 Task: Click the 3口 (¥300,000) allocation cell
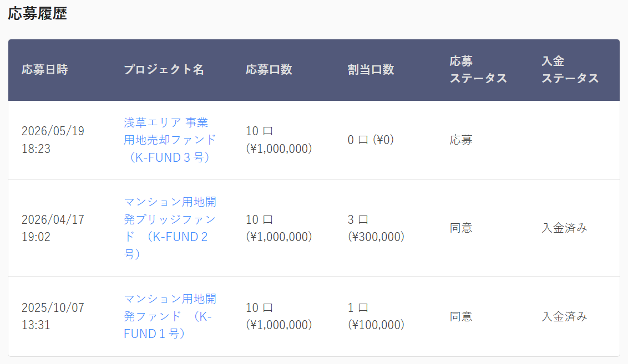[x=376, y=228]
